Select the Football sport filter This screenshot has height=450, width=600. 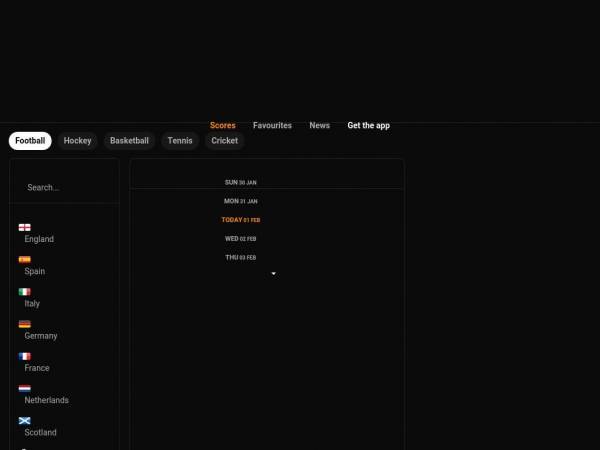(x=30, y=141)
